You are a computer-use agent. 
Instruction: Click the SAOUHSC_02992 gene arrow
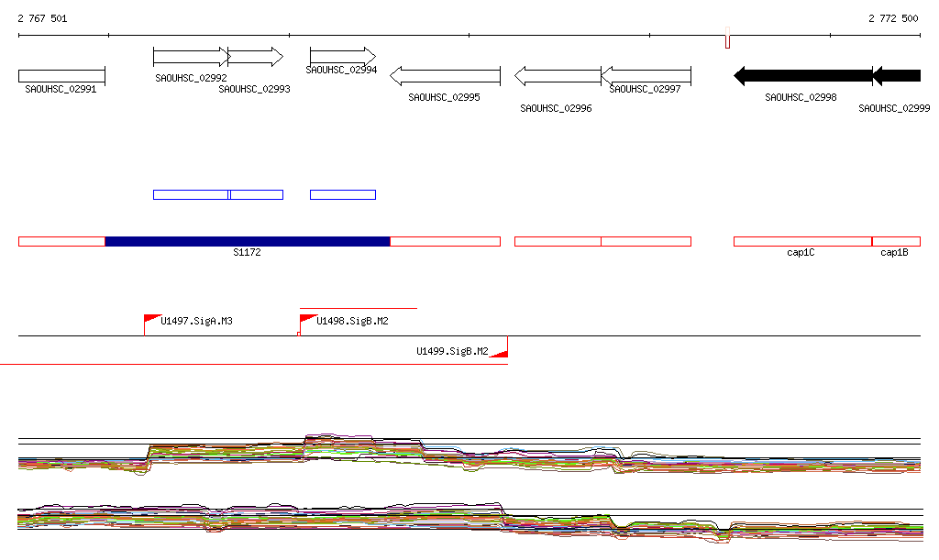coord(191,57)
